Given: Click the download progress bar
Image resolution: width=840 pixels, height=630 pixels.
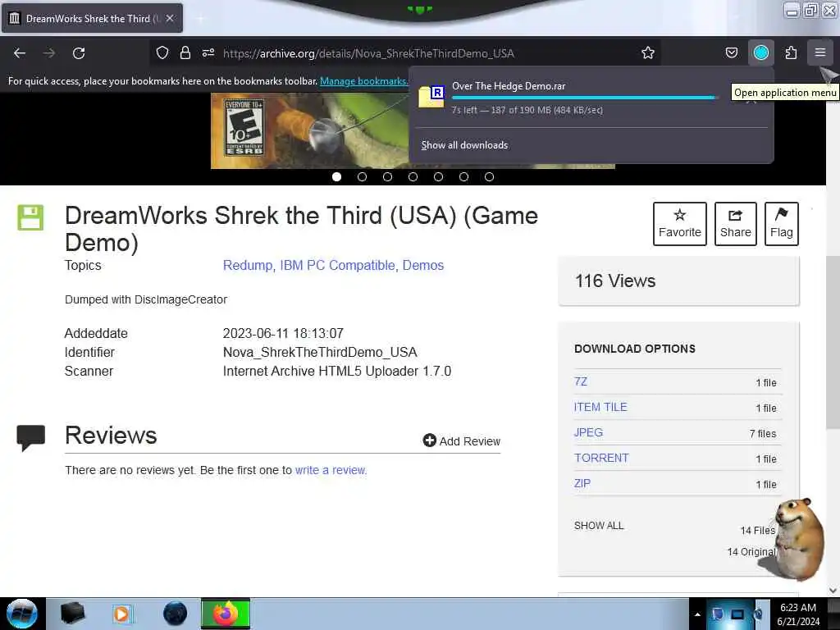Looking at the screenshot, I should coord(584,98).
